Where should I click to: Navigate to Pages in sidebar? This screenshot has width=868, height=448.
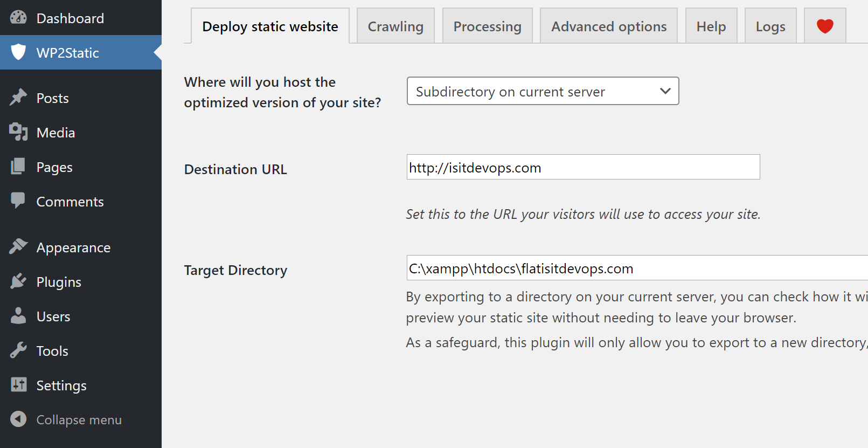coord(81,167)
